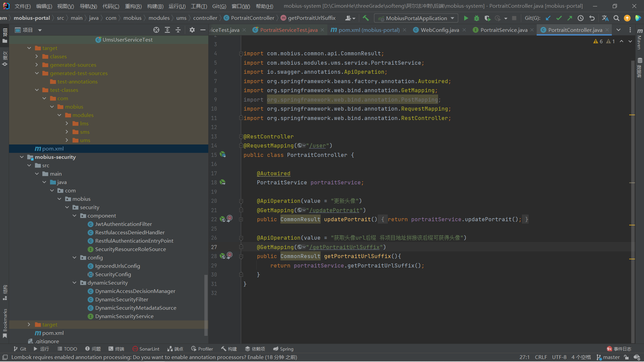Screen dimensions: 644x362
Task: Open the Bookmarks tool window
Action: pyautogui.click(x=5, y=323)
